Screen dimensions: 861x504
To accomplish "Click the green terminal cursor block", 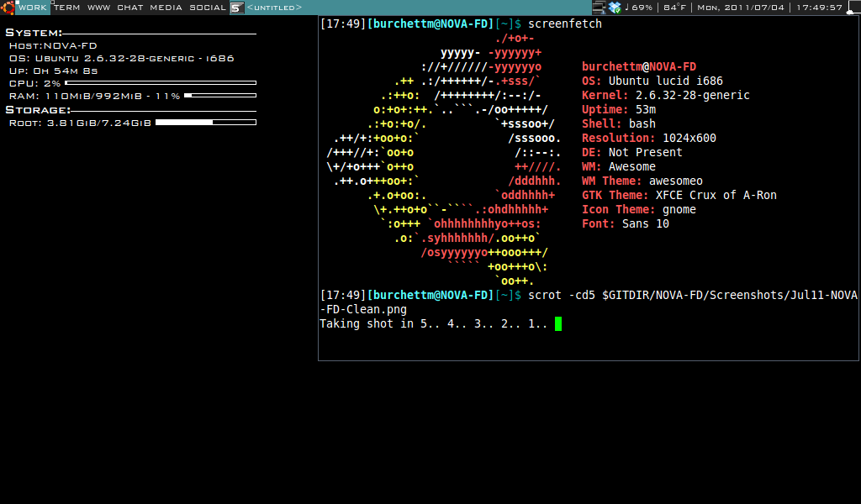I will 558,323.
